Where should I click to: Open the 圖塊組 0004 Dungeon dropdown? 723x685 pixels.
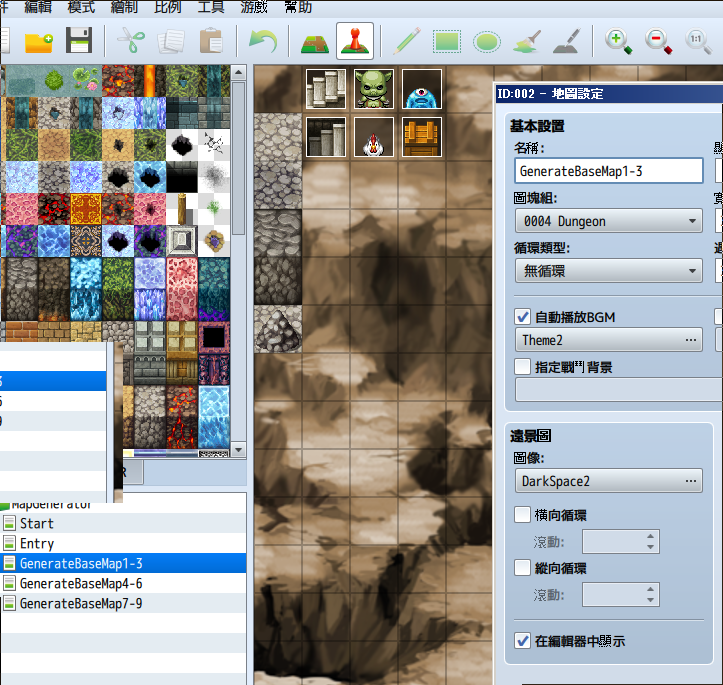coord(609,221)
